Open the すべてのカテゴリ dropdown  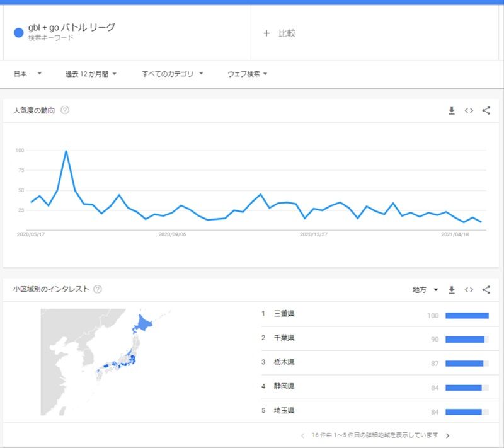point(173,74)
